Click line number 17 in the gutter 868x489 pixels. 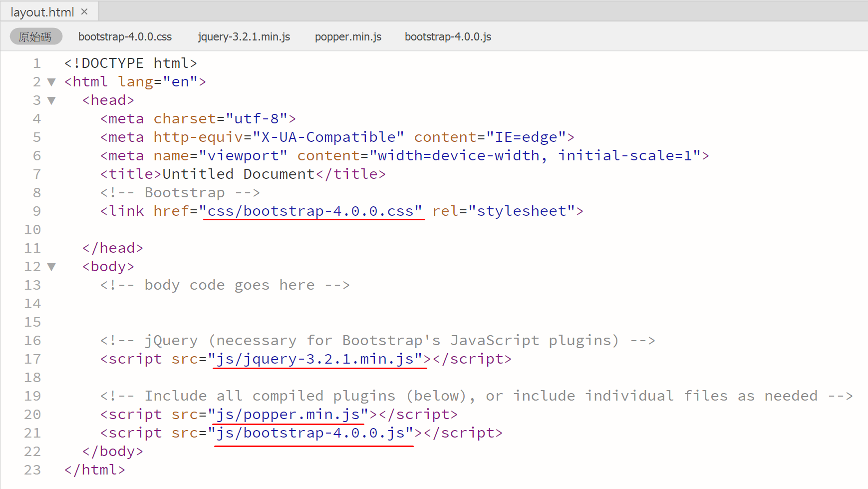coord(32,359)
